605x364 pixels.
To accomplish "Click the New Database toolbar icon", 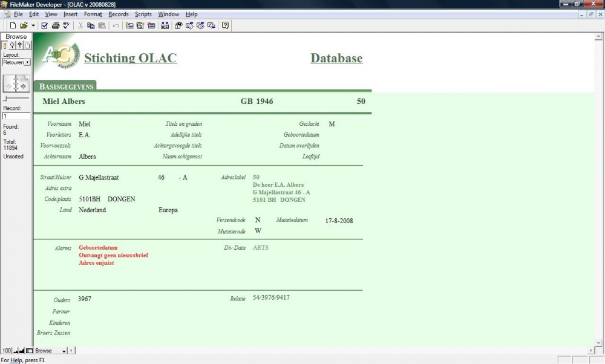I will pyautogui.click(x=13, y=26).
